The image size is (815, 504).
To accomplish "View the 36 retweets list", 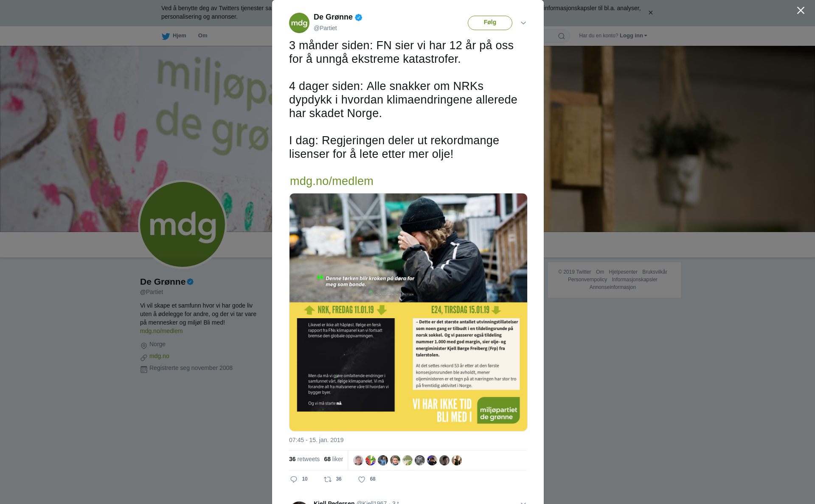I will tap(304, 459).
